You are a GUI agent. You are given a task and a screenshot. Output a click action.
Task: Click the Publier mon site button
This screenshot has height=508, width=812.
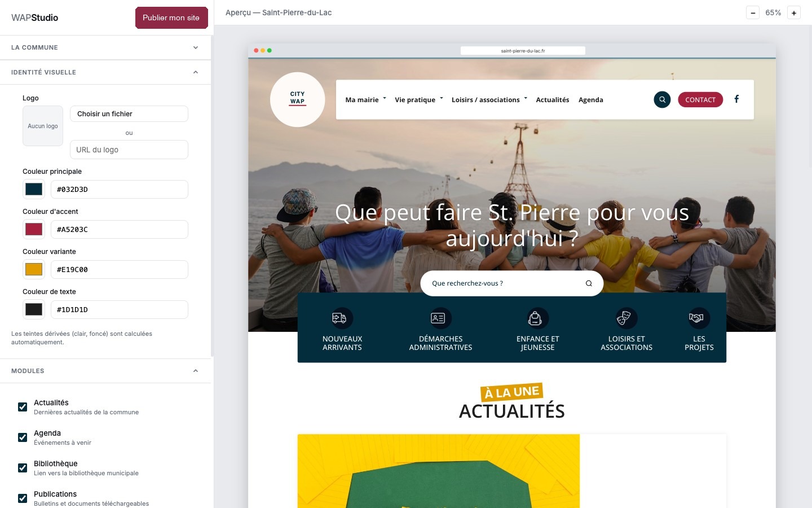click(x=171, y=17)
